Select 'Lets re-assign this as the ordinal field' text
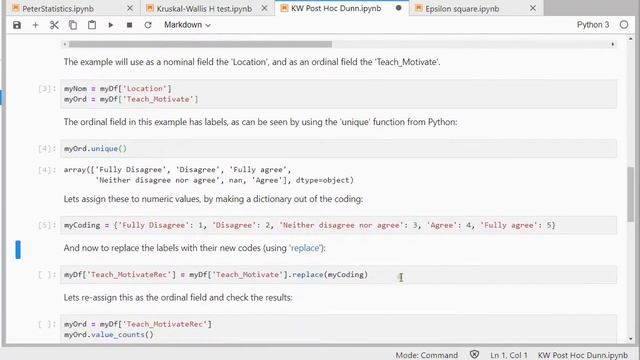This screenshot has width=640, height=360. [178, 298]
